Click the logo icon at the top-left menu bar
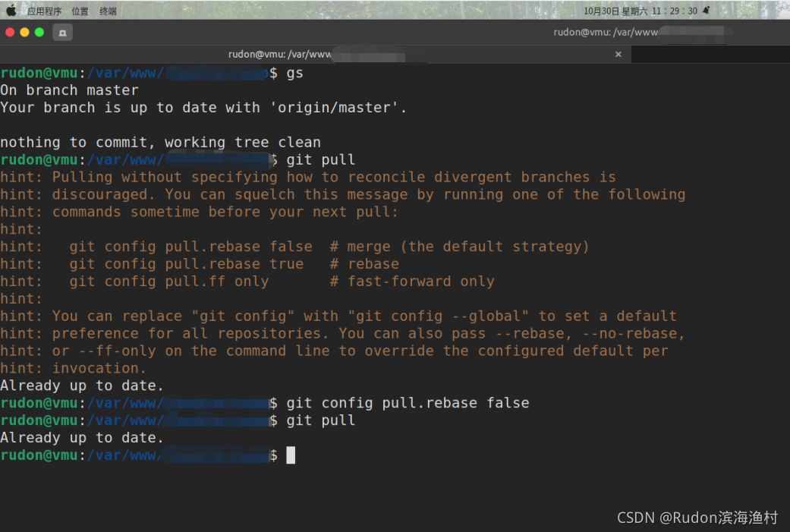 click(10, 10)
